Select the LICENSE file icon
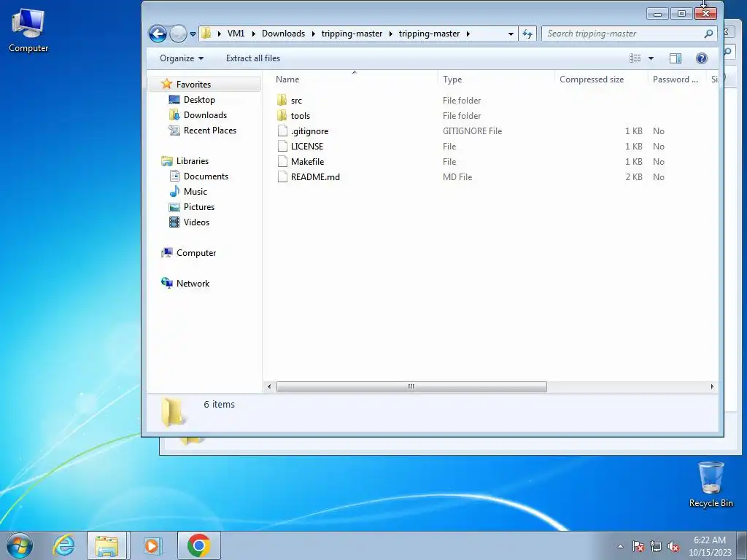This screenshot has height=560, width=747. [282, 146]
